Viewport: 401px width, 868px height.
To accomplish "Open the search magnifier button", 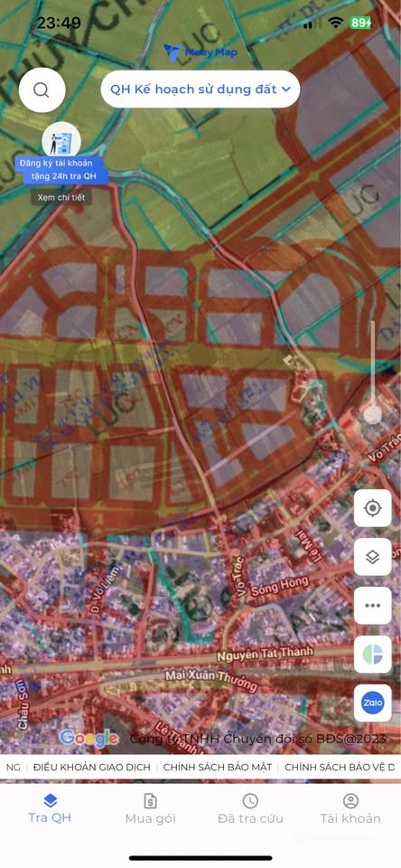I will (42, 90).
